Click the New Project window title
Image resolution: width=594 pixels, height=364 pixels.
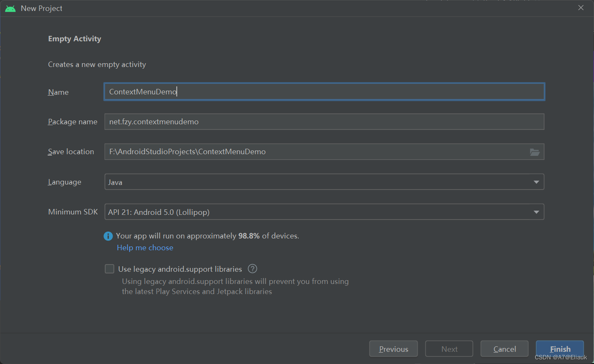click(41, 8)
